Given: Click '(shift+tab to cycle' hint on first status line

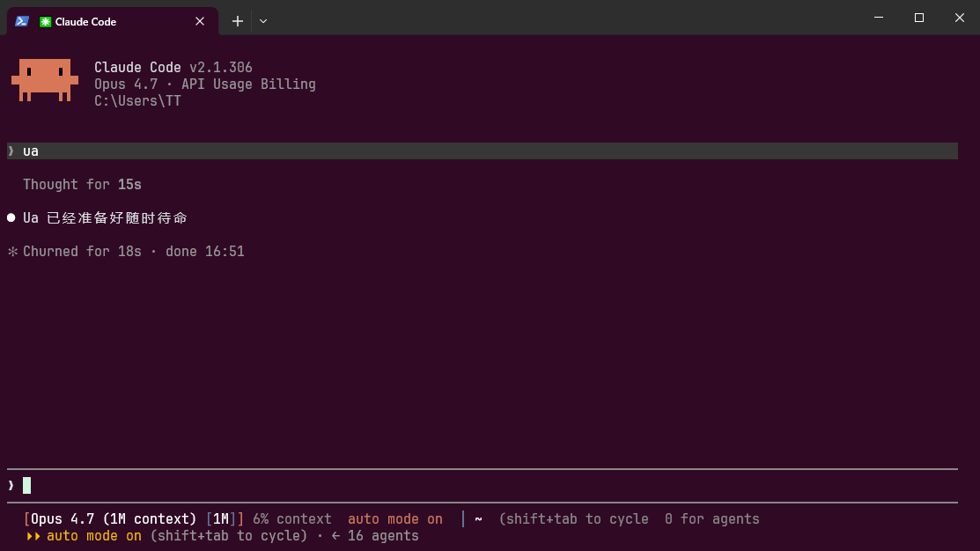Looking at the screenshot, I should coord(573,519).
